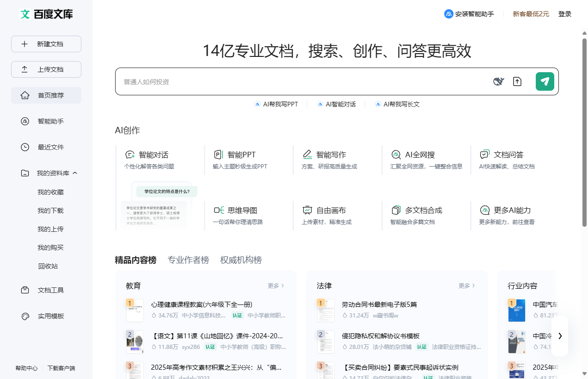Switch to the 权威机构榜 tab

pos(241,260)
